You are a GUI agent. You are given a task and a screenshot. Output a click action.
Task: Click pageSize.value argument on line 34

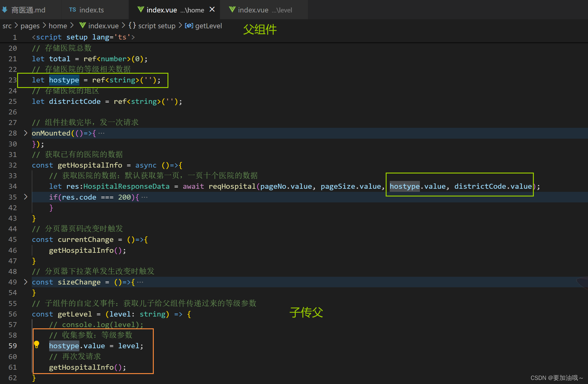coord(351,186)
